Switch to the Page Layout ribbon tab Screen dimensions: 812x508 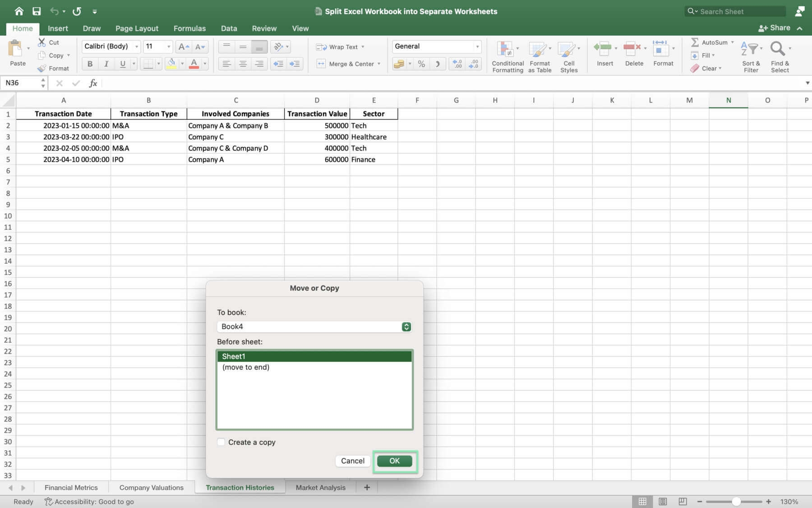(x=137, y=28)
